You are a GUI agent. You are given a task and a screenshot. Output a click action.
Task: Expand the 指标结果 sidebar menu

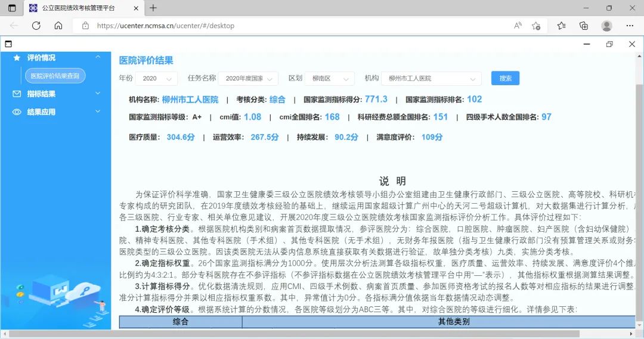(56, 94)
